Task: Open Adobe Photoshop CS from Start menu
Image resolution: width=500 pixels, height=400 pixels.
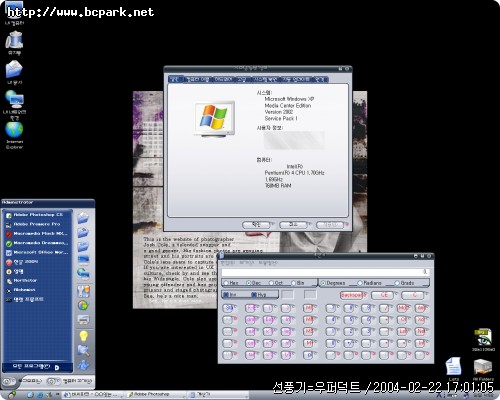Action: tap(37, 215)
